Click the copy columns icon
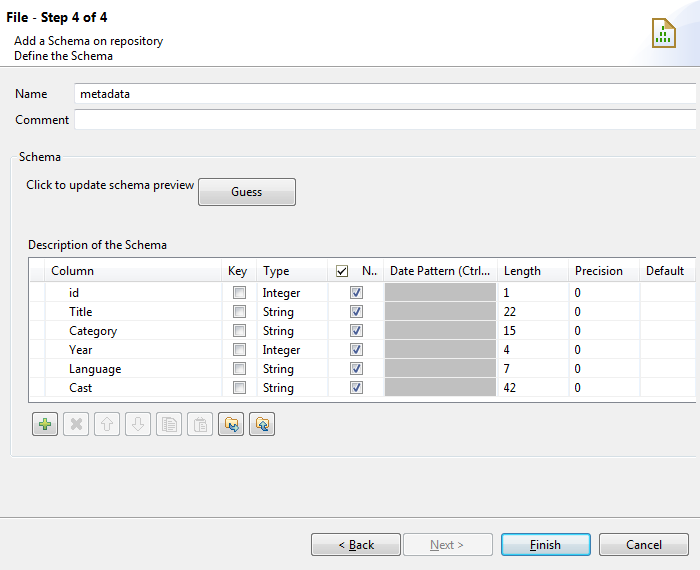 pos(169,425)
